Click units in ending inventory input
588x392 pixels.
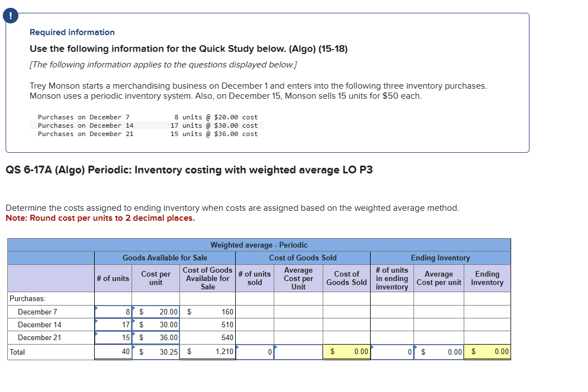click(x=392, y=352)
